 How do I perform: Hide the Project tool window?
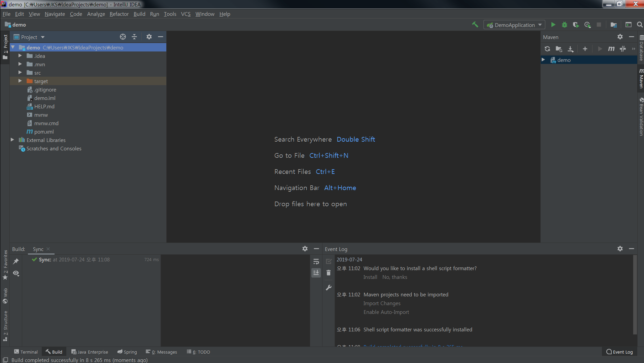point(161,37)
